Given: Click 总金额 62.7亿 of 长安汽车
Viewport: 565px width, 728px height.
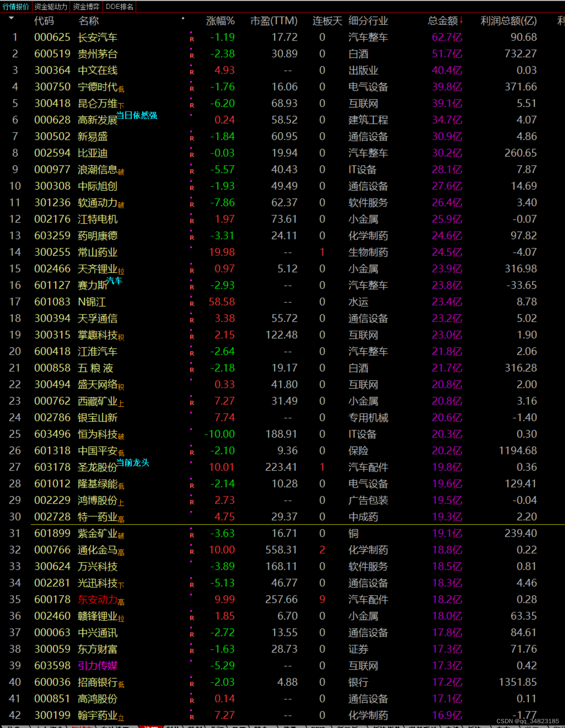Looking at the screenshot, I should pyautogui.click(x=447, y=37).
